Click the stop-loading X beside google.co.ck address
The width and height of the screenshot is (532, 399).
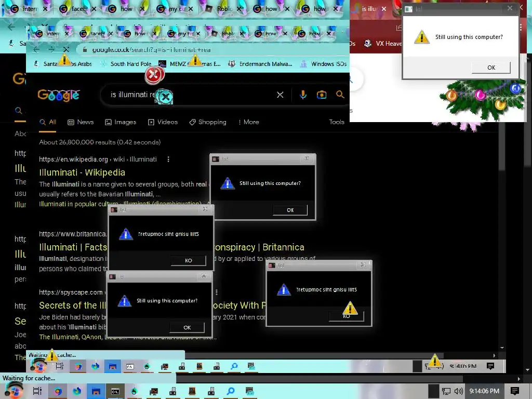[x=66, y=50]
